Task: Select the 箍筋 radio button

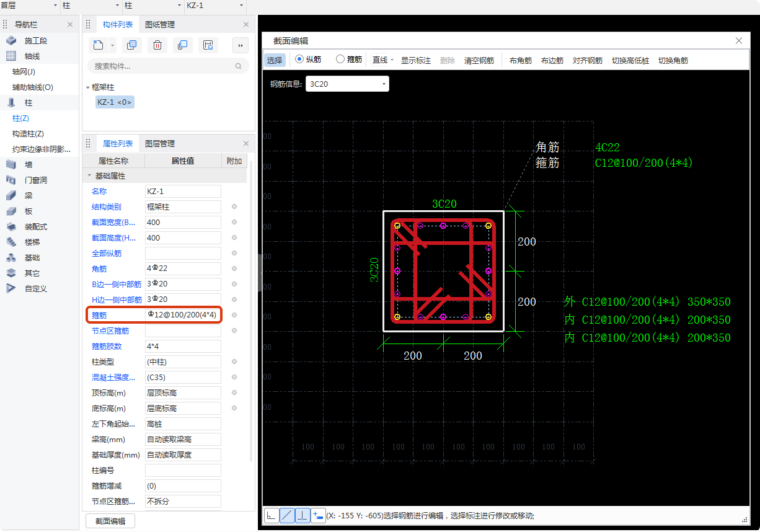Action: point(340,60)
